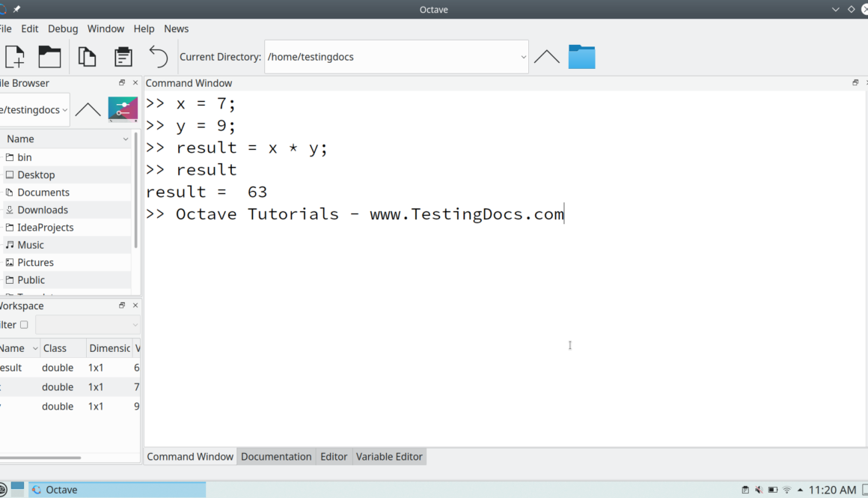Open the Edit menu
868x498 pixels.
click(30, 28)
